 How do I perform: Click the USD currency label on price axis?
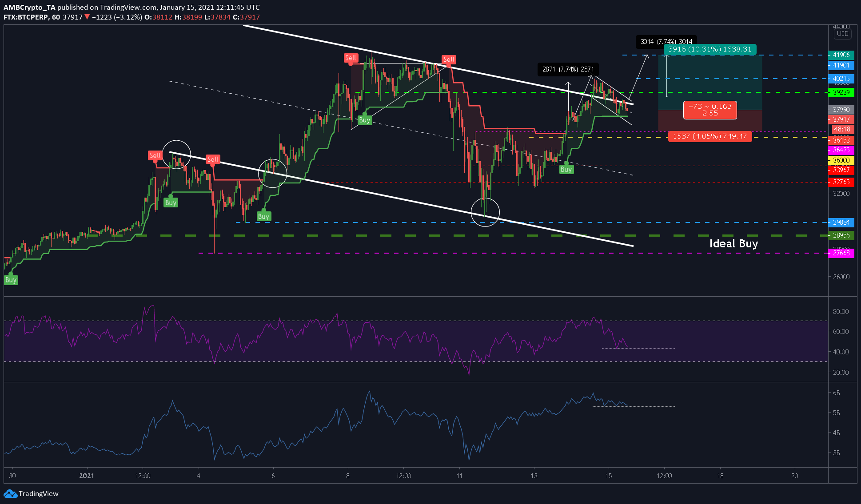842,34
